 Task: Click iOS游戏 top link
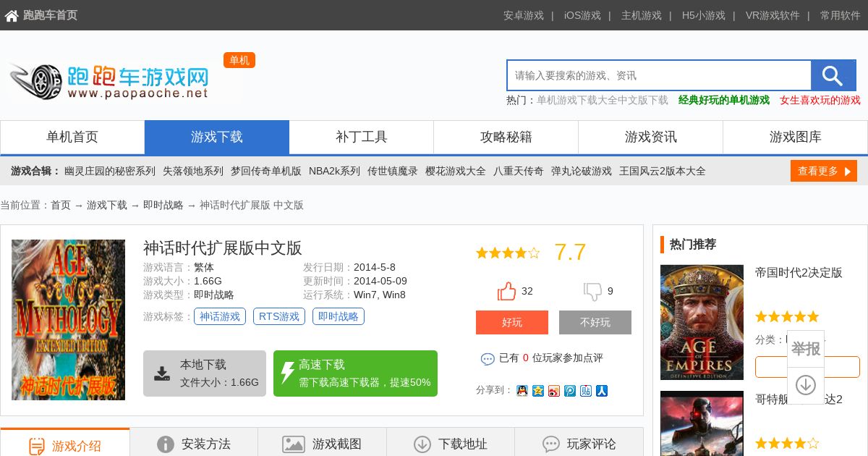pos(582,15)
